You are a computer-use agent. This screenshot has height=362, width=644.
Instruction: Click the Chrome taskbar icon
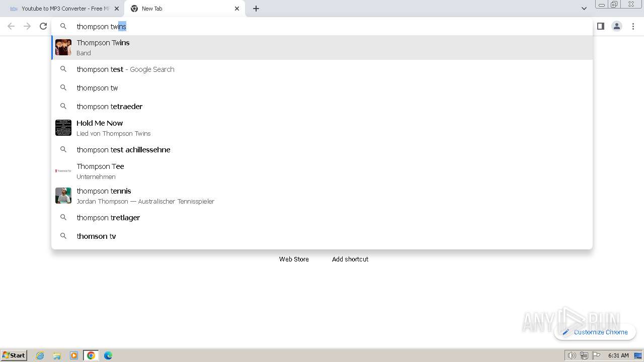click(x=91, y=355)
